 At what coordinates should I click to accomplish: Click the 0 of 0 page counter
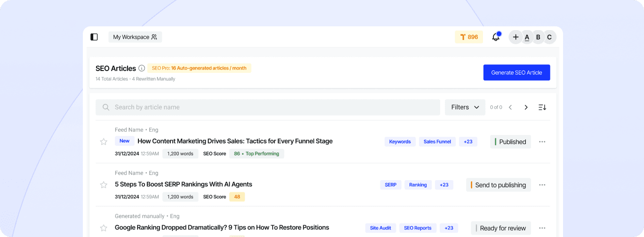click(496, 107)
